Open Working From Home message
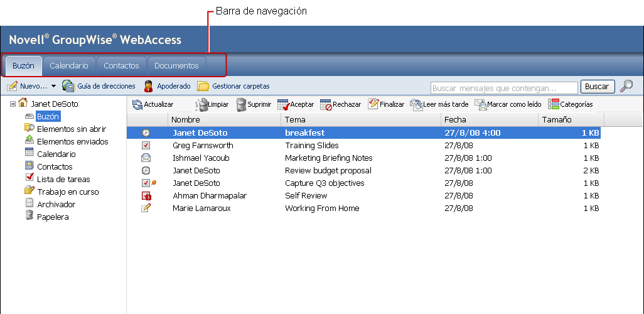Screen dimensions: 644x314 pos(322,208)
